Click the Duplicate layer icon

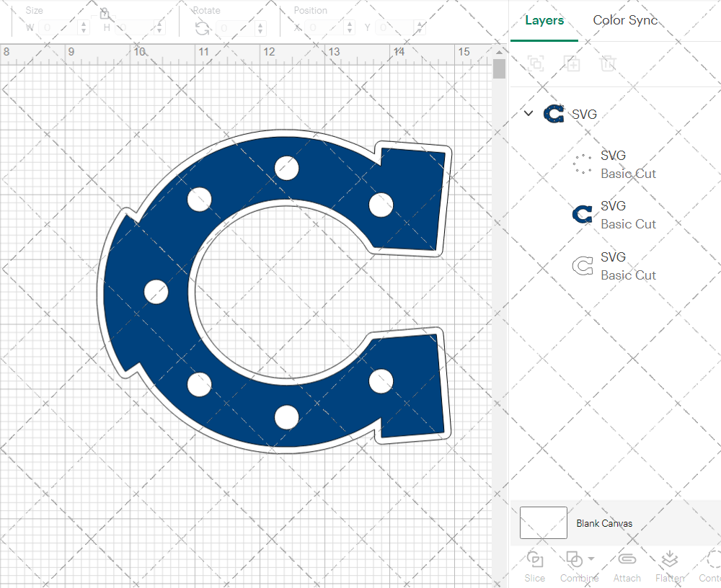tap(572, 63)
